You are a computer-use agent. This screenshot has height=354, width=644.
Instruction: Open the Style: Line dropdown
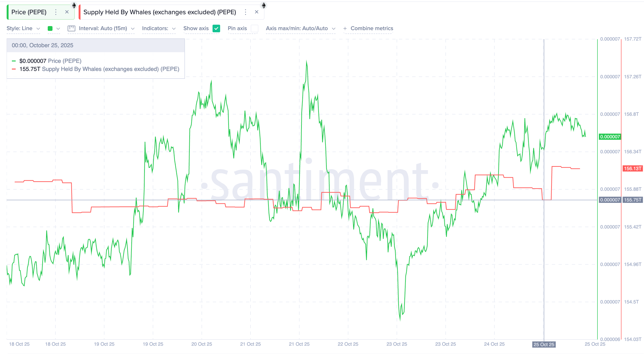click(23, 28)
